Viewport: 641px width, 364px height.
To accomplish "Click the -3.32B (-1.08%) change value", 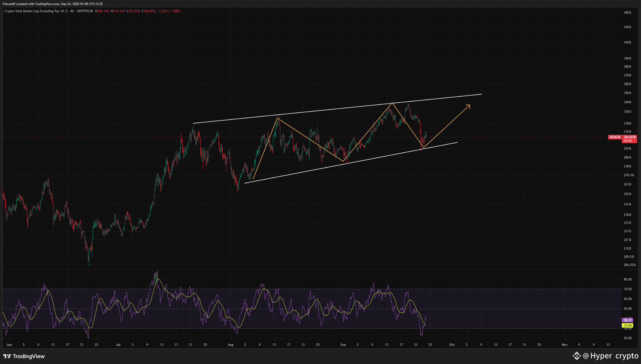I will (x=168, y=11).
